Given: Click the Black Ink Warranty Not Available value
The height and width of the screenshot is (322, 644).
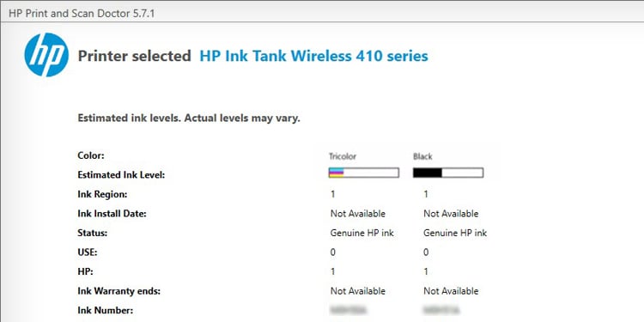Looking at the screenshot, I should (x=451, y=291).
